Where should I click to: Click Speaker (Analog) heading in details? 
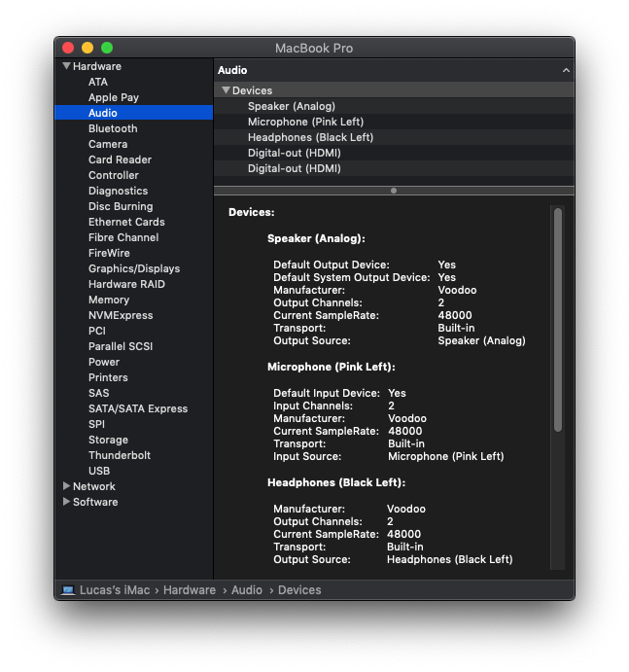(316, 238)
